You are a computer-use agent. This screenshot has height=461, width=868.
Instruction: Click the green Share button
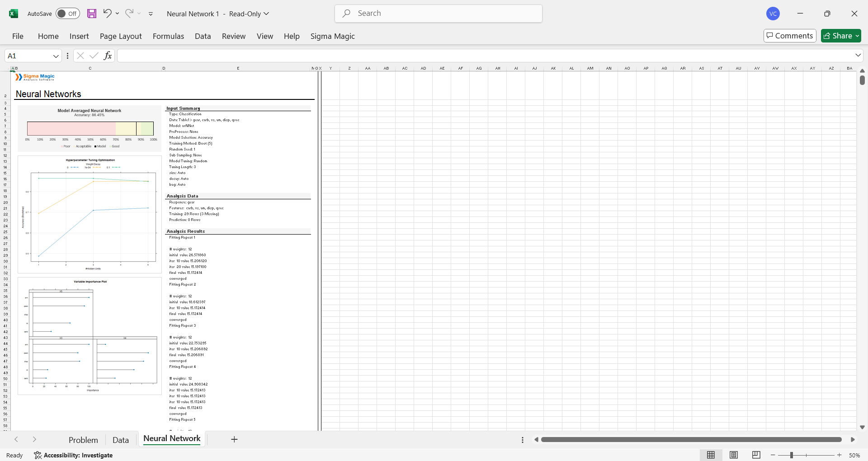[841, 36]
